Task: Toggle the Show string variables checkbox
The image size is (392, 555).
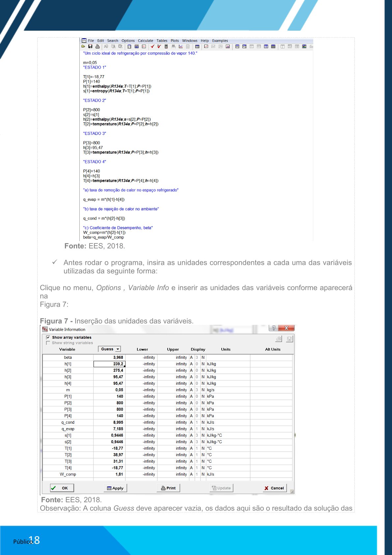Action: (48, 343)
